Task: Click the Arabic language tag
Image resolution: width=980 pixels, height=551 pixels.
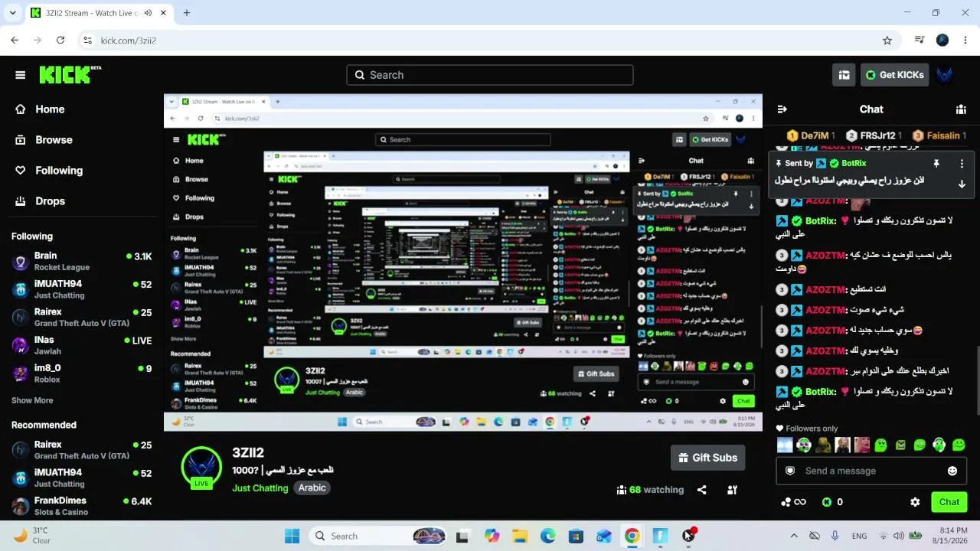Action: (x=312, y=488)
